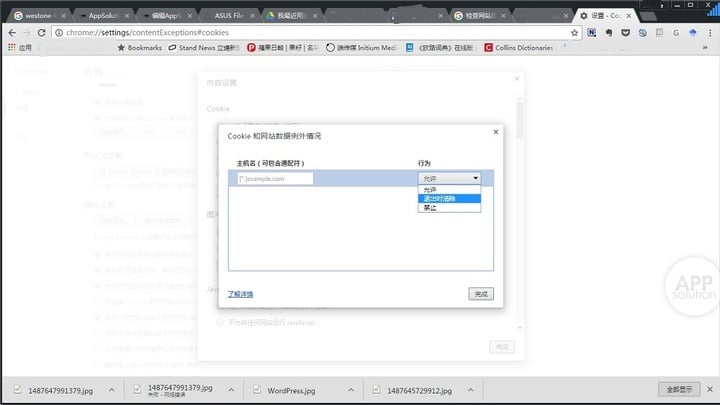Select 退出时清除 from the dropdown list

coord(449,198)
